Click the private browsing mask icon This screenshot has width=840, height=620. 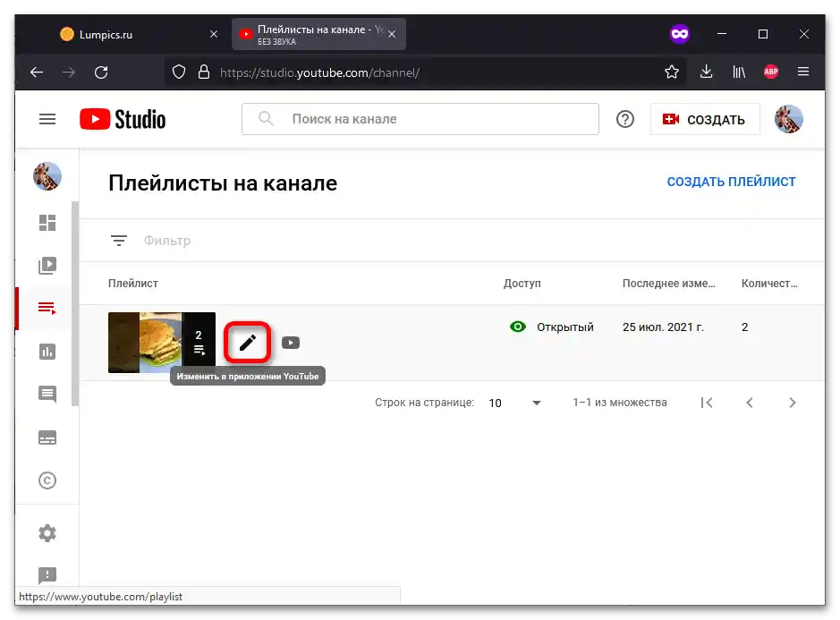pyautogui.click(x=679, y=34)
